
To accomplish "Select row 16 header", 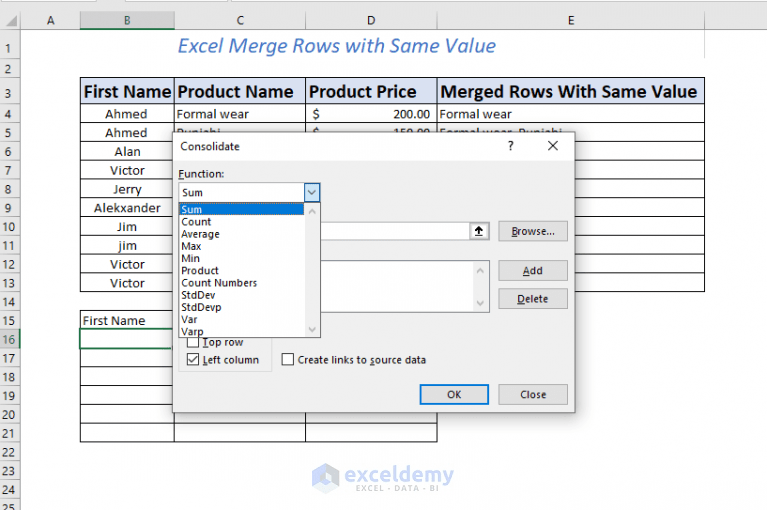I will pos(9,339).
